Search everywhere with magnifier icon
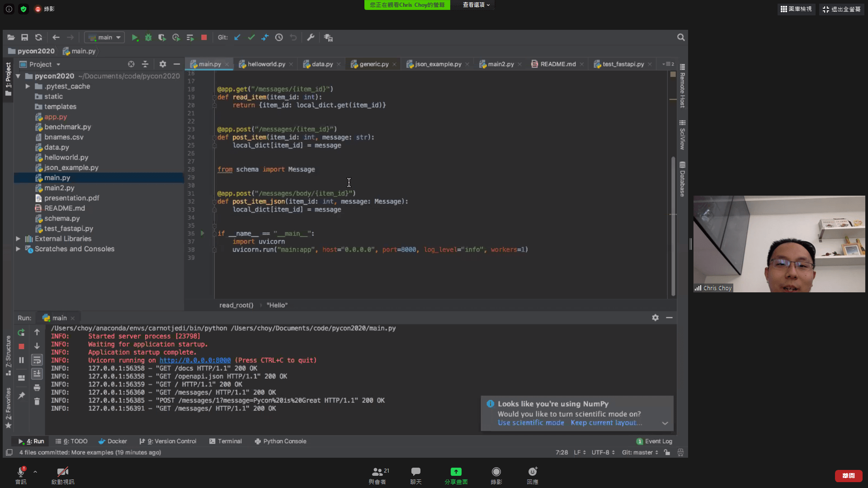Image resolution: width=868 pixels, height=488 pixels. [x=681, y=38]
